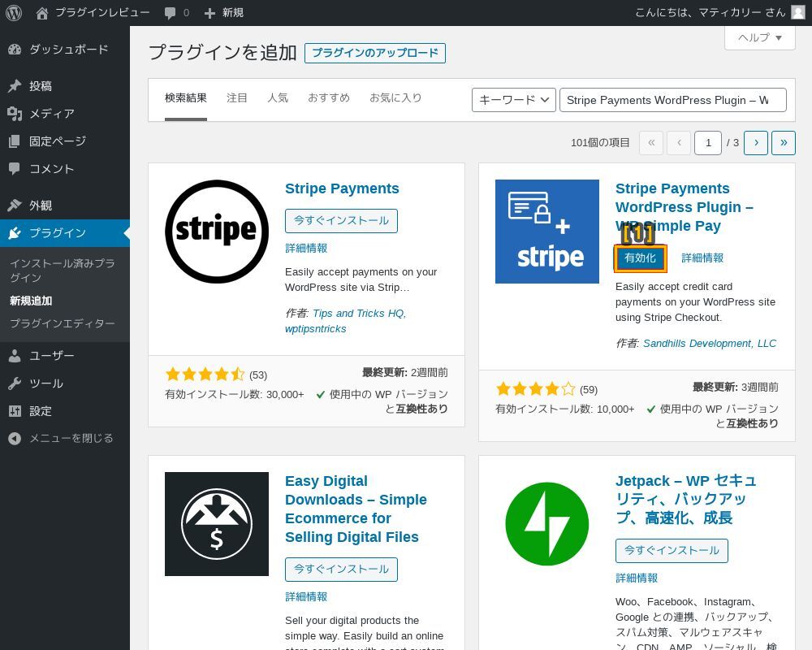This screenshot has height=650, width=812.
Task: Open the Jetpack title link
Action: [685, 500]
